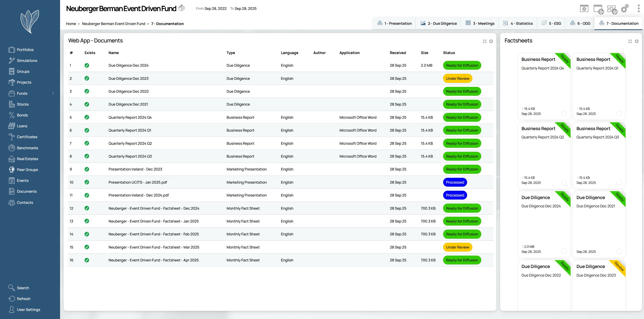Expand the Funds sidebar submenu arrow
The image size is (644, 319).
click(53, 93)
